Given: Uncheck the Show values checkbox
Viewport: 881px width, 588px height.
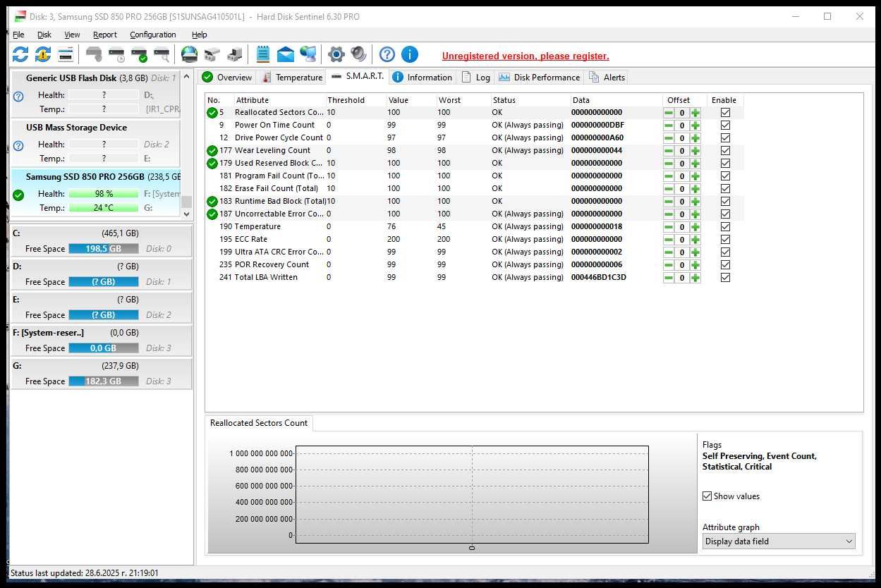Looking at the screenshot, I should (x=707, y=496).
